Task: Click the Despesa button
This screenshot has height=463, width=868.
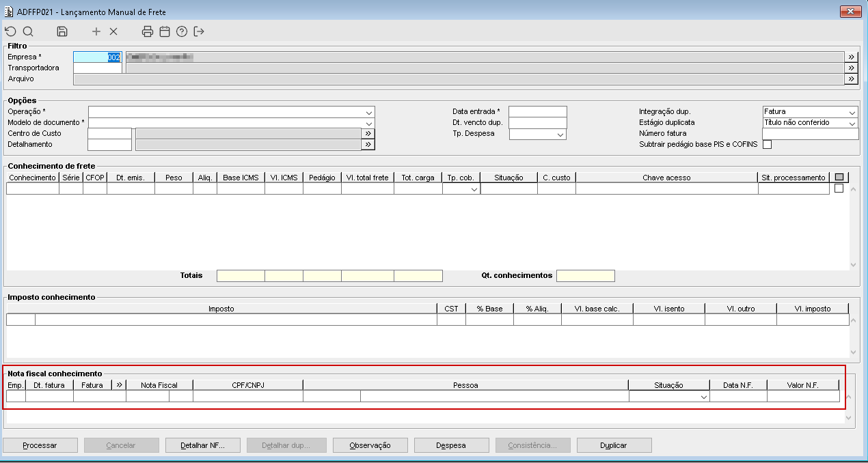Action: coord(451,445)
